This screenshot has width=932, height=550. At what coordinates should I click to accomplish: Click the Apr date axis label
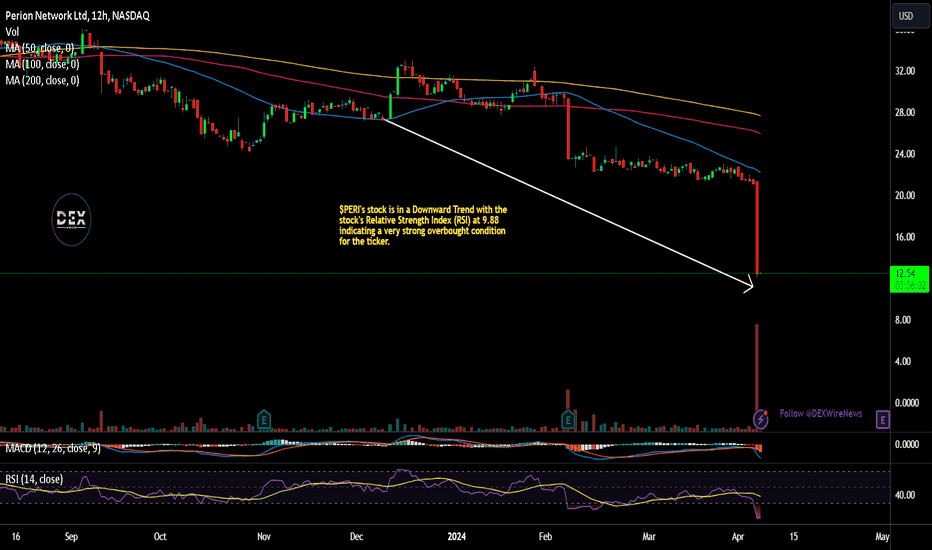pyautogui.click(x=738, y=536)
